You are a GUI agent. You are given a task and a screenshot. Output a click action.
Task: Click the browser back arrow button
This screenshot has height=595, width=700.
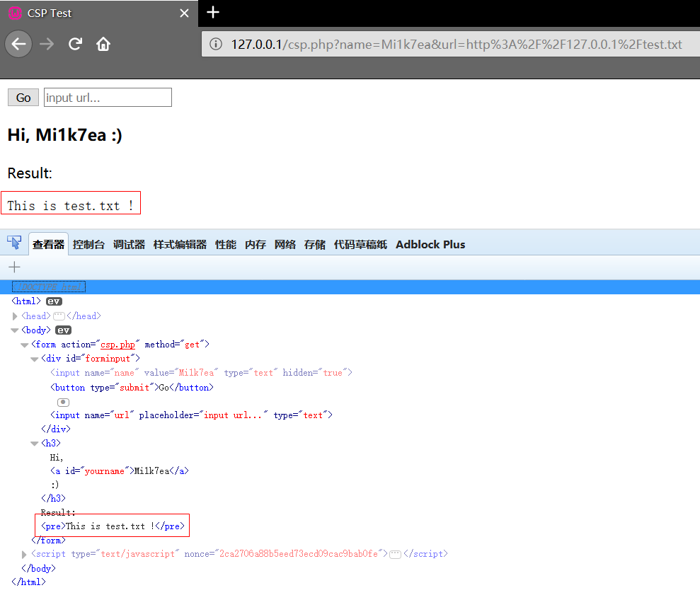[19, 44]
